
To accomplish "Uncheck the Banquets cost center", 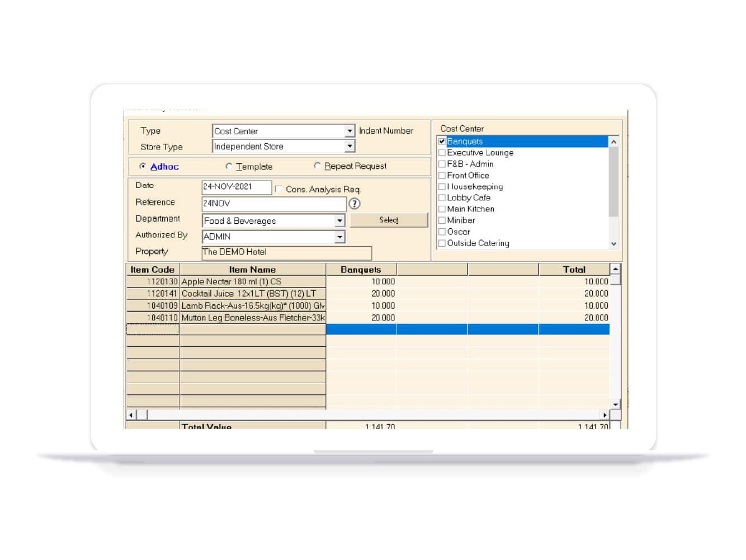I will [x=442, y=142].
